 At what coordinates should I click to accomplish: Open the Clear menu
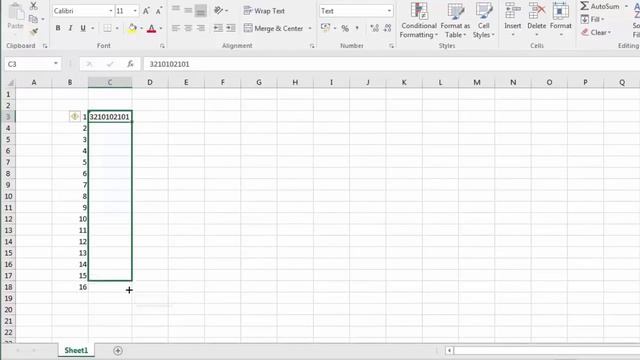pyautogui.click(x=596, y=32)
